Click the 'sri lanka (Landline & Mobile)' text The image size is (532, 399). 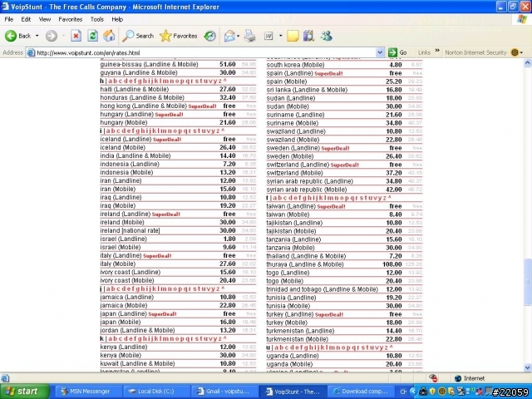click(307, 90)
